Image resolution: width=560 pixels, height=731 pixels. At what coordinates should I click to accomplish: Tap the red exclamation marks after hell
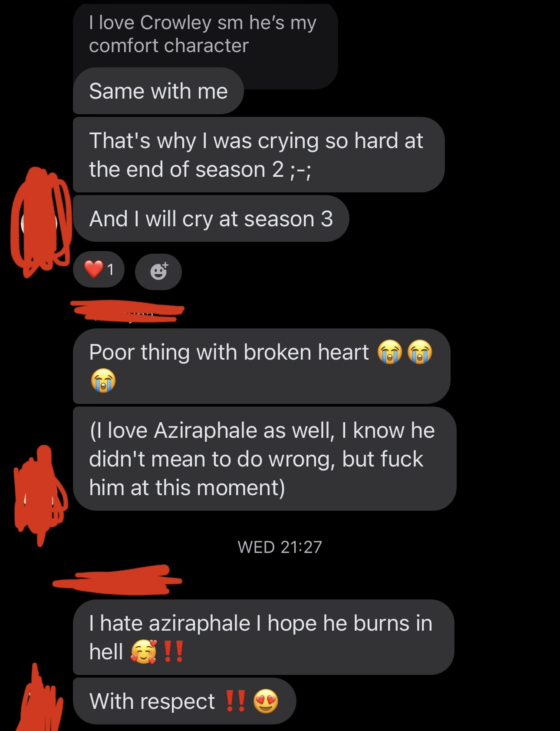tap(174, 652)
